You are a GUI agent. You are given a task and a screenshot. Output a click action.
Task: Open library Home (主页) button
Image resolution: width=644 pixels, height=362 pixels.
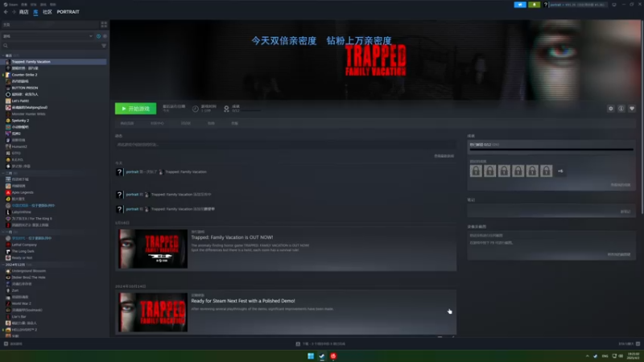pyautogui.click(x=49, y=25)
